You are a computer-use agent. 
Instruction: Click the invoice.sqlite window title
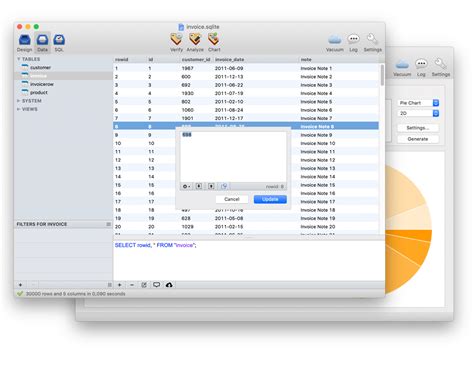pyautogui.click(x=203, y=27)
